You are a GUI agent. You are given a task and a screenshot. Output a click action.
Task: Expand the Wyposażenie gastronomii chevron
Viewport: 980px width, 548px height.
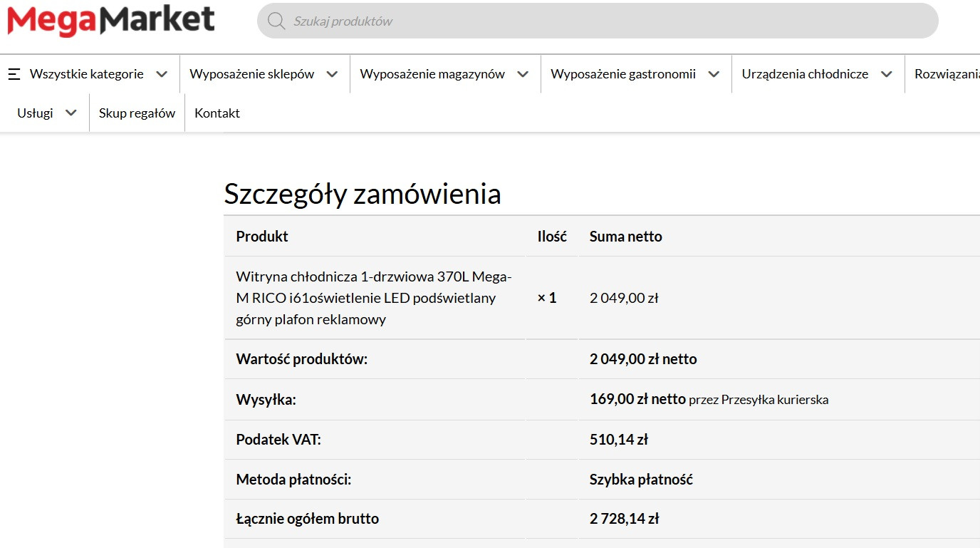point(714,74)
